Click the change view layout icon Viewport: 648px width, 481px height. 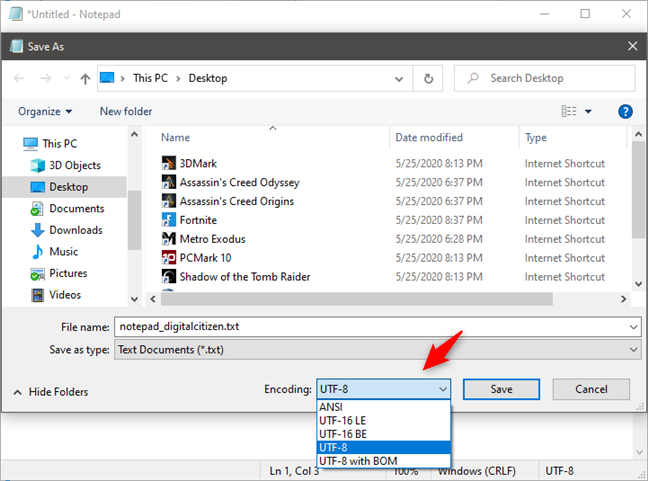click(569, 112)
